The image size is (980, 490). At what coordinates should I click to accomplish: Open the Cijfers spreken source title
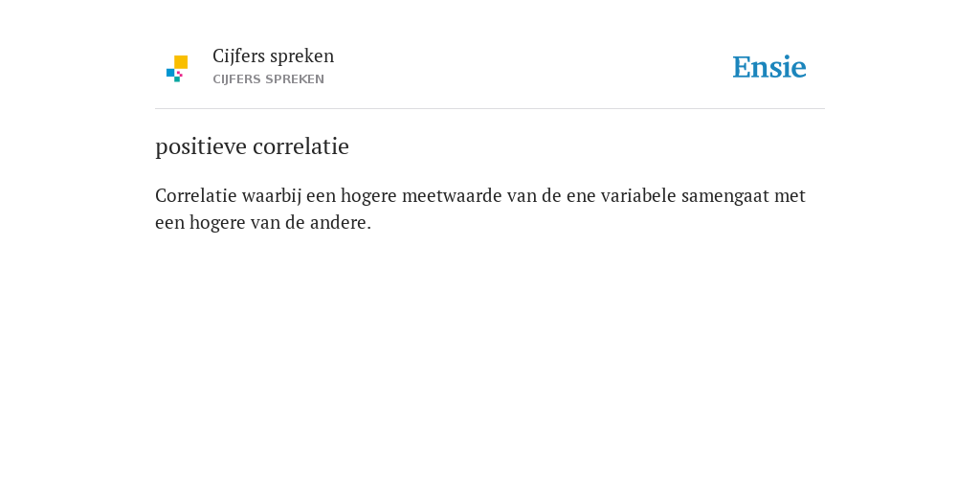click(x=273, y=56)
